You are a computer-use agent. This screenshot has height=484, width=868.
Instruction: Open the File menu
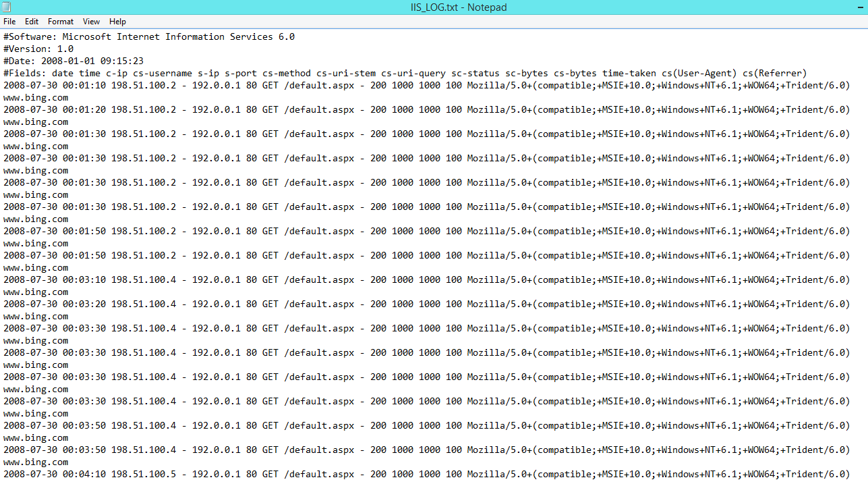(9, 22)
